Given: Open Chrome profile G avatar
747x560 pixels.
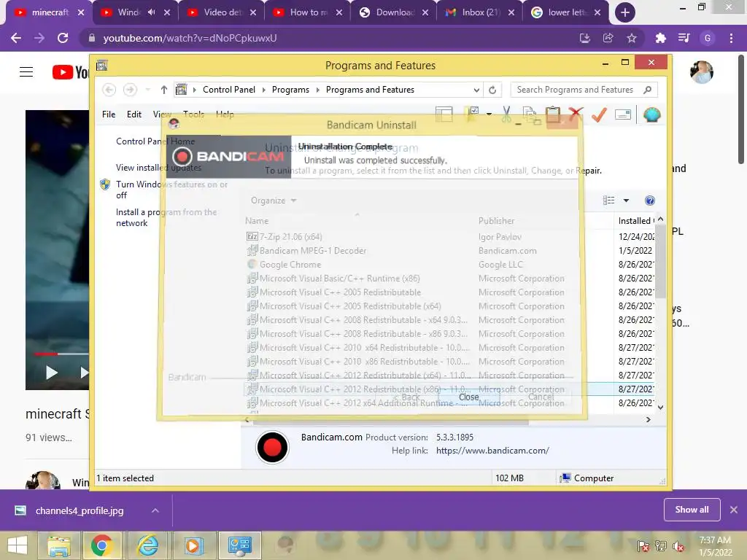Looking at the screenshot, I should coord(708,38).
